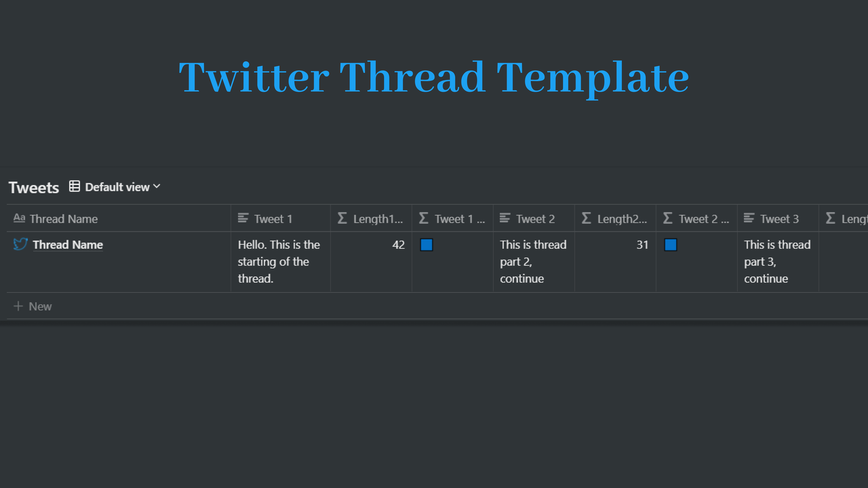Toggle the blue checkbox in Tweet 2 column
The width and height of the screenshot is (868, 488).
click(x=670, y=245)
